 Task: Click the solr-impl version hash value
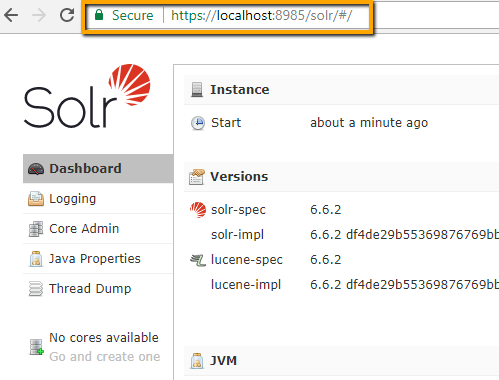pyautogui.click(x=405, y=235)
